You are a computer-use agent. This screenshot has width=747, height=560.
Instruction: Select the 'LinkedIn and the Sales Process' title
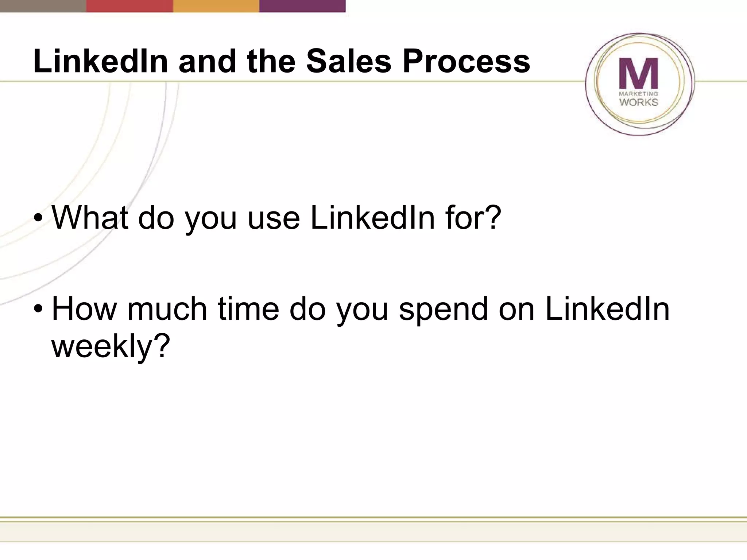coord(281,61)
